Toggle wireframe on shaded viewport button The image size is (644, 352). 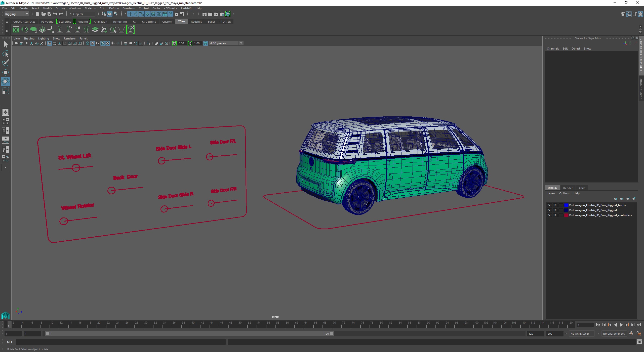pyautogui.click(x=103, y=43)
